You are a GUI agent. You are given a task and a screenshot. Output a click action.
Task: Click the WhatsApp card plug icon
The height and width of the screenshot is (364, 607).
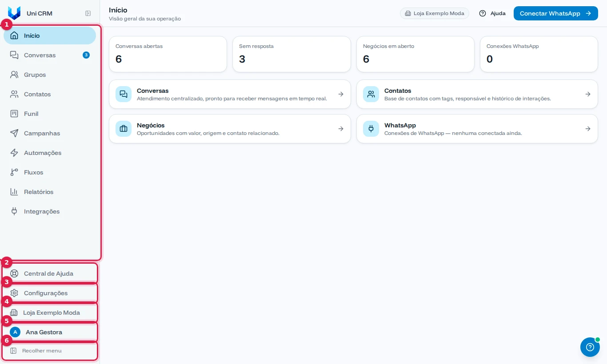pos(371,129)
